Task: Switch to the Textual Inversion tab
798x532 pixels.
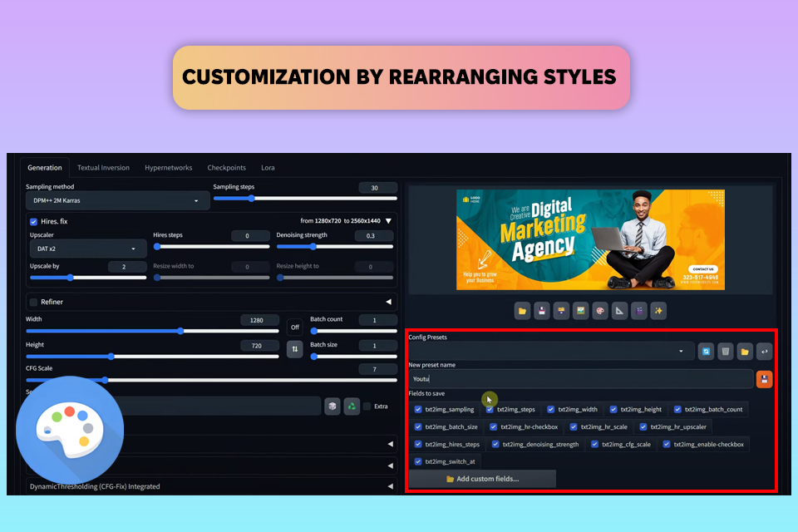Action: tap(103, 168)
